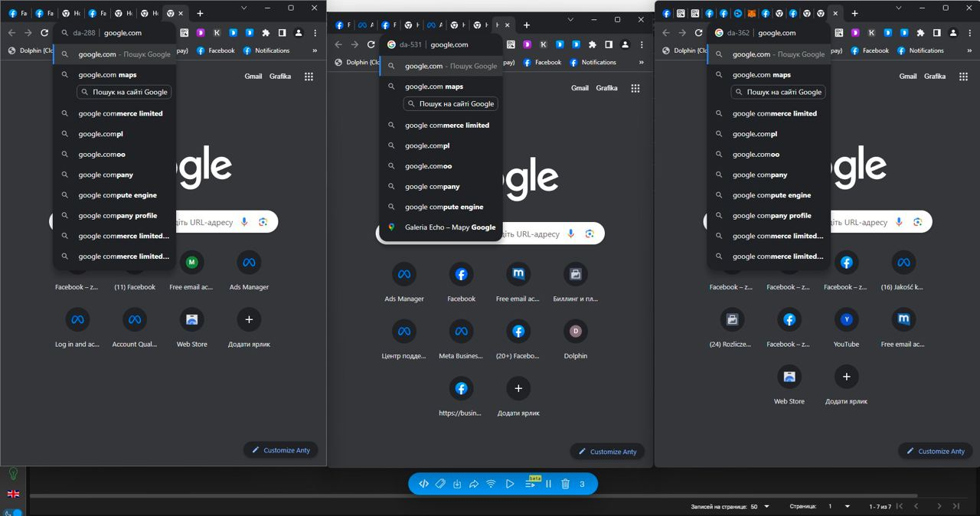Viewport: 980px width, 516px height.
Task: Open Notifications bookmark in da-288 window
Action: (266, 51)
